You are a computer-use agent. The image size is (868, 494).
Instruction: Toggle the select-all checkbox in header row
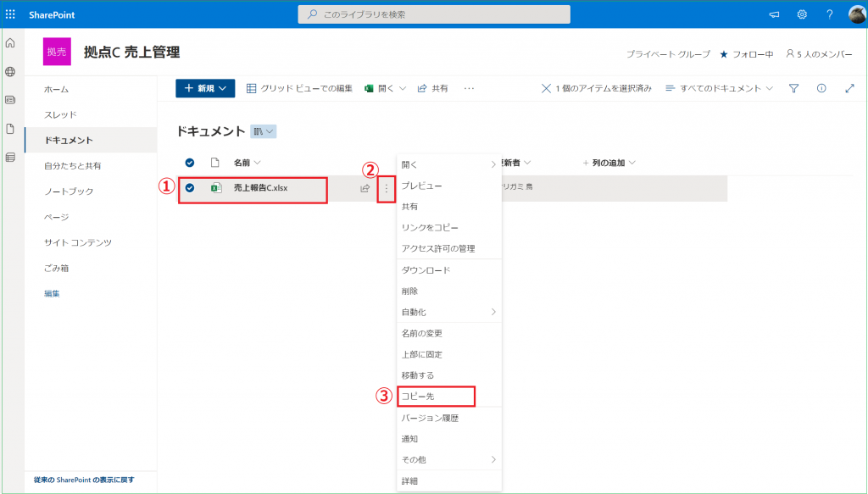click(190, 163)
